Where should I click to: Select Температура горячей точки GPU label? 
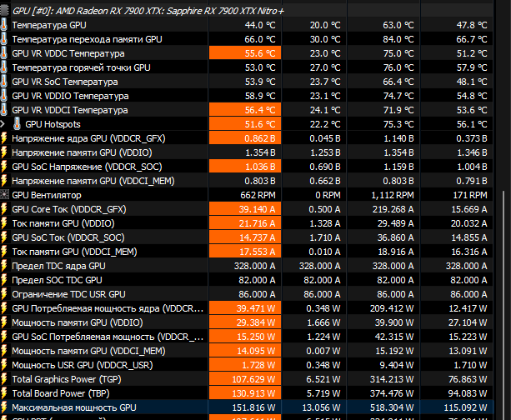coord(81,67)
